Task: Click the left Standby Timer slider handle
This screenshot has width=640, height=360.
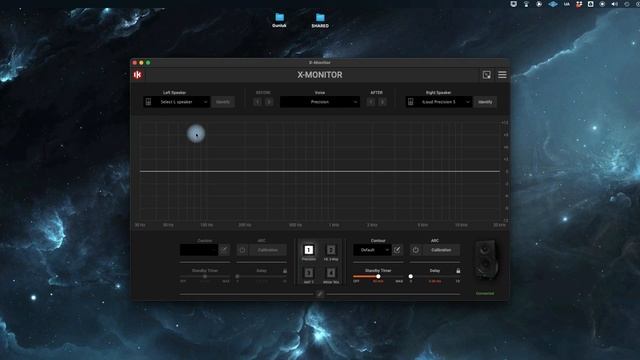Action: pos(205,276)
